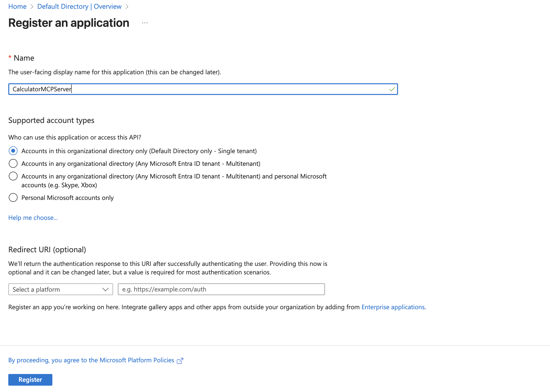
Task: Click chevron after Home breadcrumb
Action: (x=32, y=7)
